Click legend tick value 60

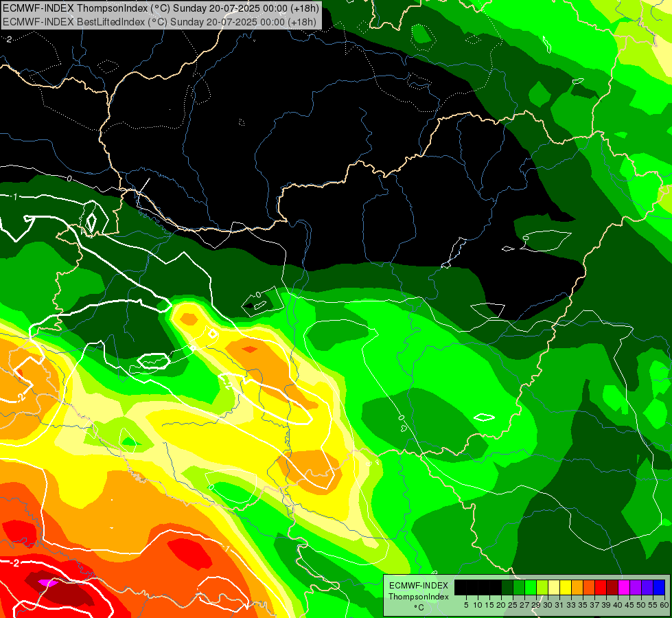pyautogui.click(x=665, y=605)
